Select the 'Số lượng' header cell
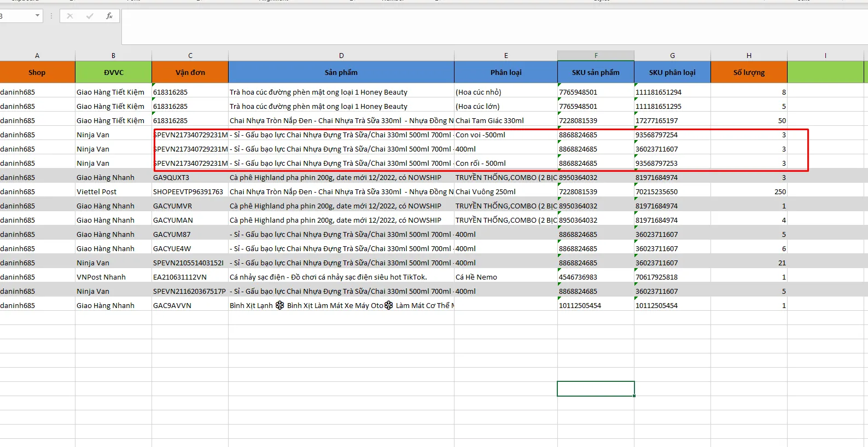Image resolution: width=868 pixels, height=447 pixels. coord(749,72)
